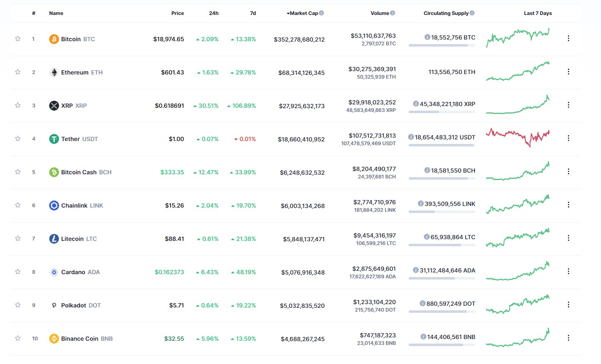
Task: Star Bitcoin Cash for the watchlist
Action: [x=18, y=172]
